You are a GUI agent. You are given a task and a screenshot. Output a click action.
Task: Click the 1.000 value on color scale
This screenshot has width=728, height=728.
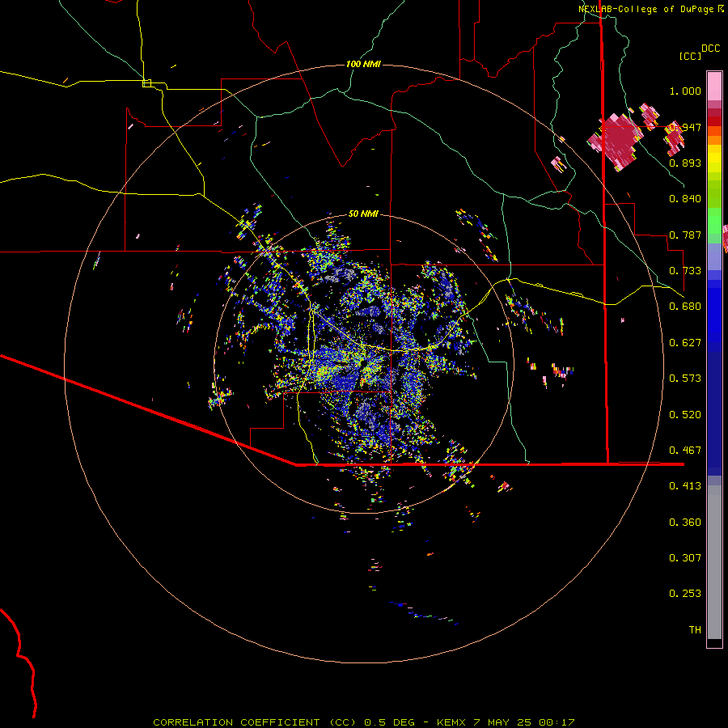click(x=685, y=91)
